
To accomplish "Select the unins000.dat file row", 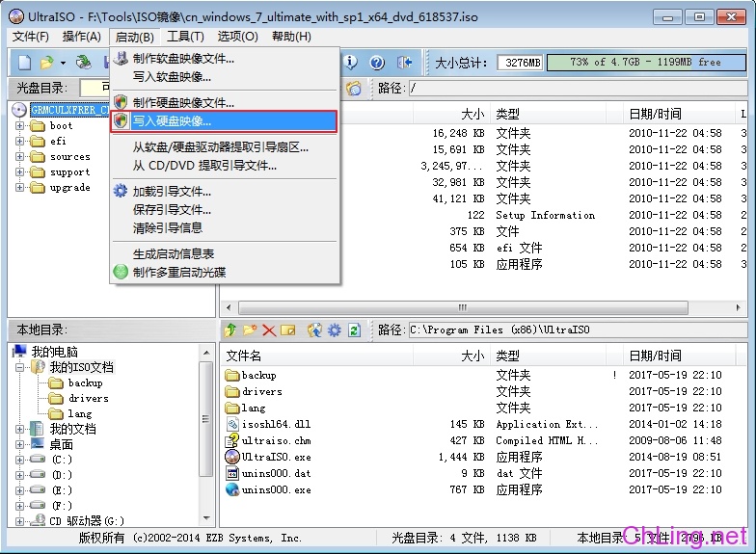I will pyautogui.click(x=484, y=474).
